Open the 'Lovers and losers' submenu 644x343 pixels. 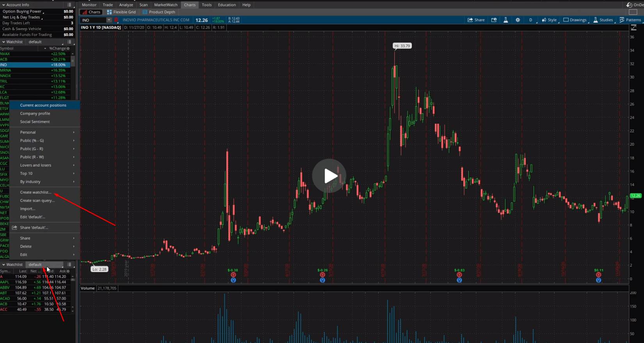coord(36,165)
